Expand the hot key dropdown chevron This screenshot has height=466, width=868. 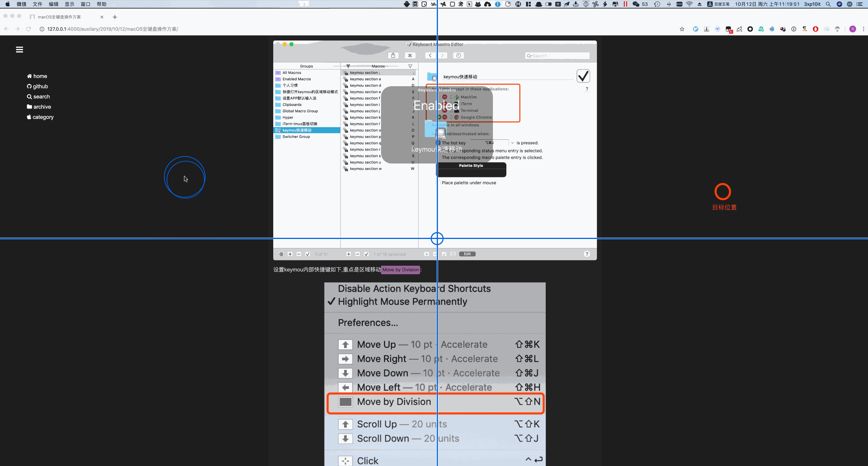pyautogui.click(x=512, y=143)
